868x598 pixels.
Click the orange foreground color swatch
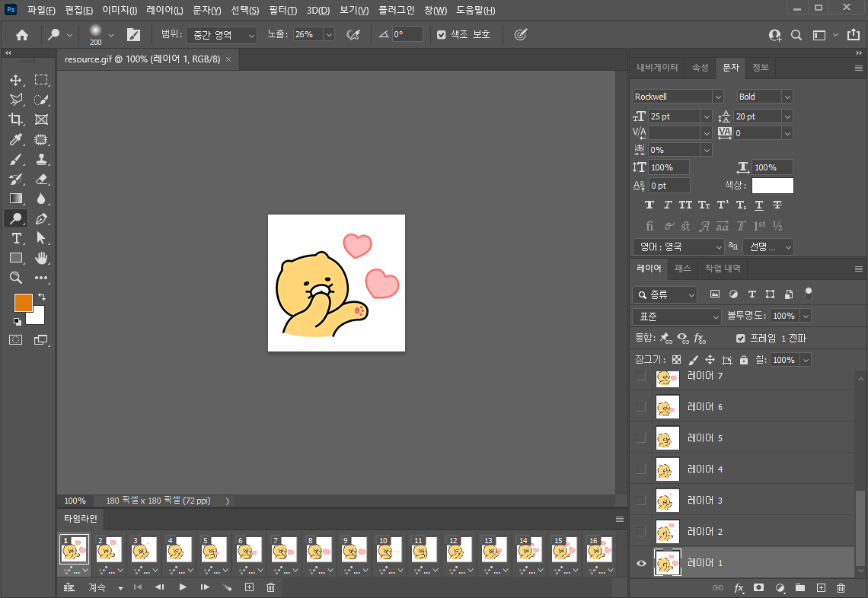tap(23, 303)
